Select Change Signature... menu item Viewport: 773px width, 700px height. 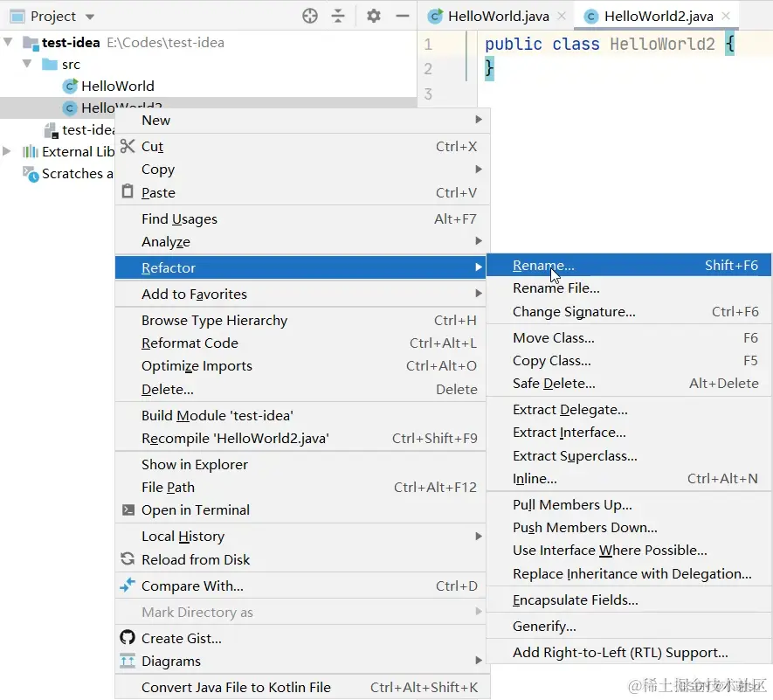tap(629, 312)
